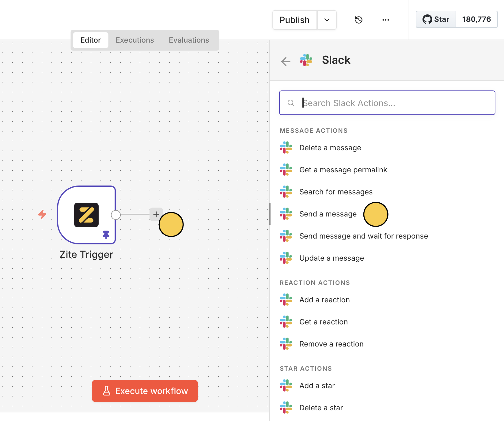Open the three-dot more options menu
The image size is (504, 421).
[386, 20]
